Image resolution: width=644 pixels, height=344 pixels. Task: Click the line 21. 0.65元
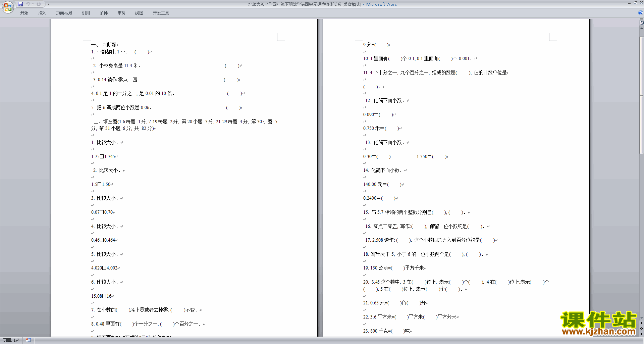pyautogui.click(x=394, y=303)
